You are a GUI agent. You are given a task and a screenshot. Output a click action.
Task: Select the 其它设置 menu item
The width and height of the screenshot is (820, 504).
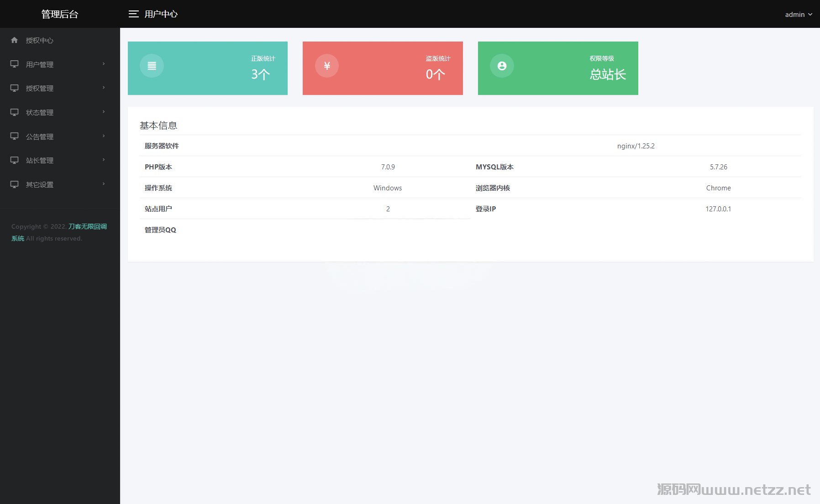60,184
